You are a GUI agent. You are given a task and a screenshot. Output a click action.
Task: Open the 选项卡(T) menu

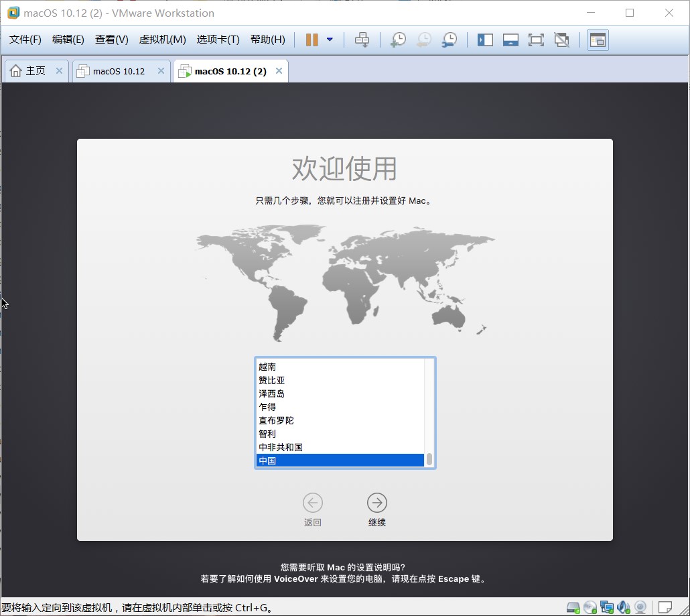click(x=218, y=40)
